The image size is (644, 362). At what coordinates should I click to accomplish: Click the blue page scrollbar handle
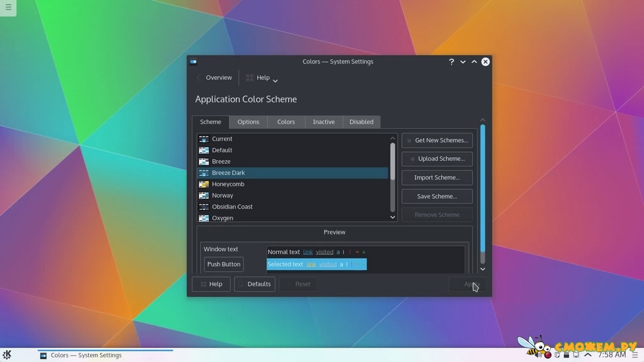click(482, 189)
